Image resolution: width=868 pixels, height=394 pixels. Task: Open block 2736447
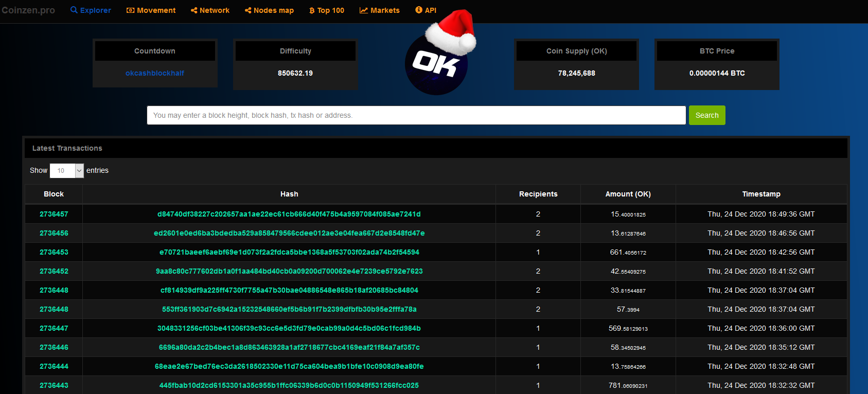[x=54, y=328]
